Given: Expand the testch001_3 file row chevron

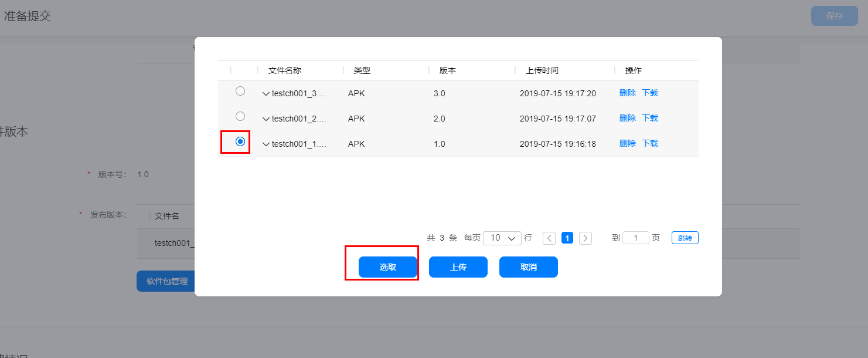Looking at the screenshot, I should (266, 94).
